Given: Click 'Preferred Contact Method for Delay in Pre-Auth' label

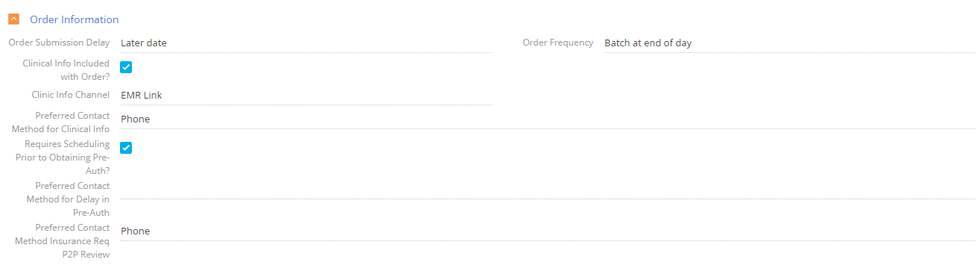Looking at the screenshot, I should [68, 199].
